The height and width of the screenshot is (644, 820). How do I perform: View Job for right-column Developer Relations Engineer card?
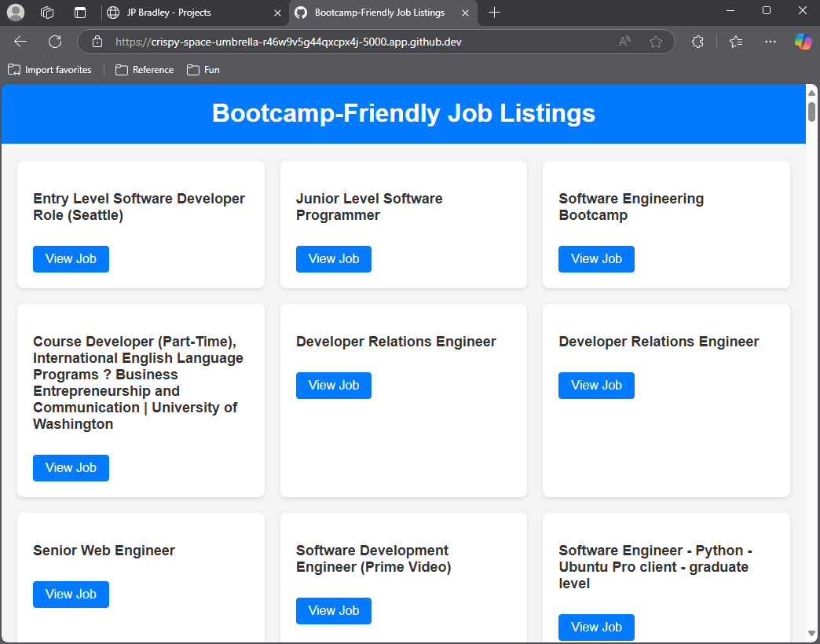596,386
